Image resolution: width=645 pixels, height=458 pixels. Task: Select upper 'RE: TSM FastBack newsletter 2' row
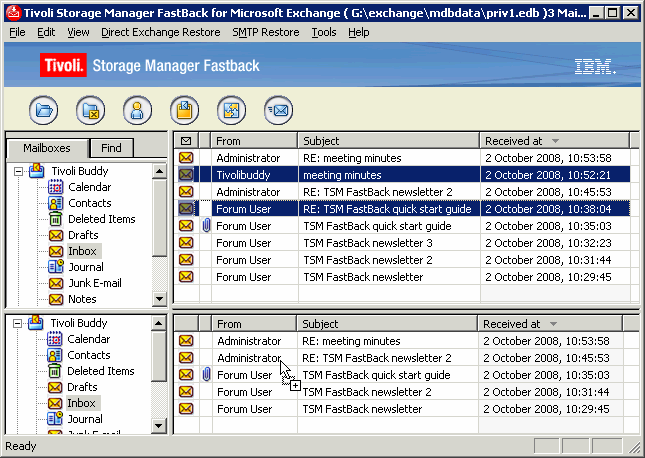[x=402, y=192]
